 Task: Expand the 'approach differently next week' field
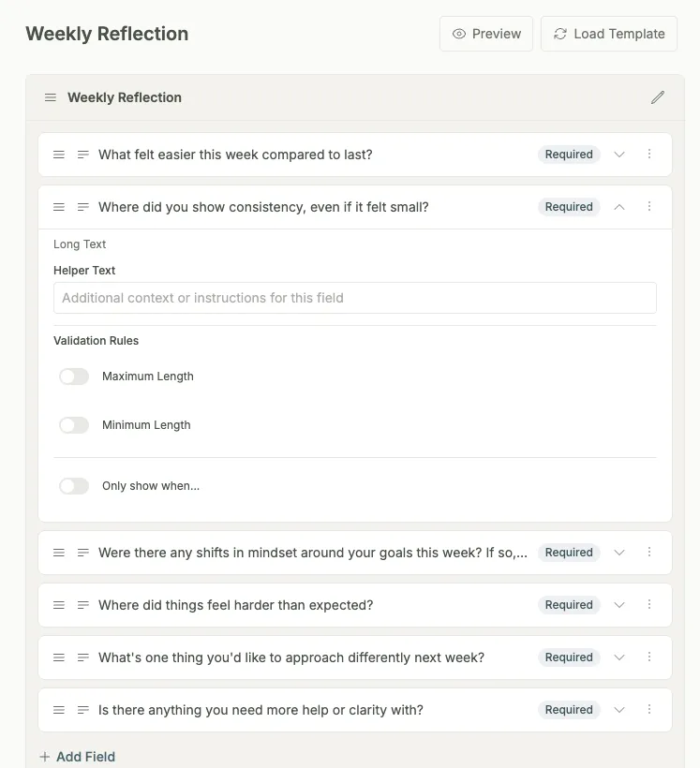(x=619, y=657)
